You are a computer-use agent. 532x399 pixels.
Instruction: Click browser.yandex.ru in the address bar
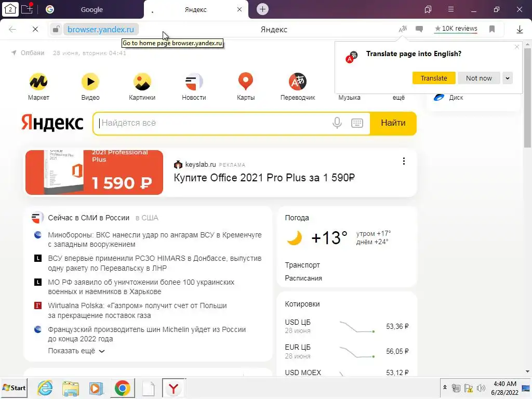click(101, 30)
